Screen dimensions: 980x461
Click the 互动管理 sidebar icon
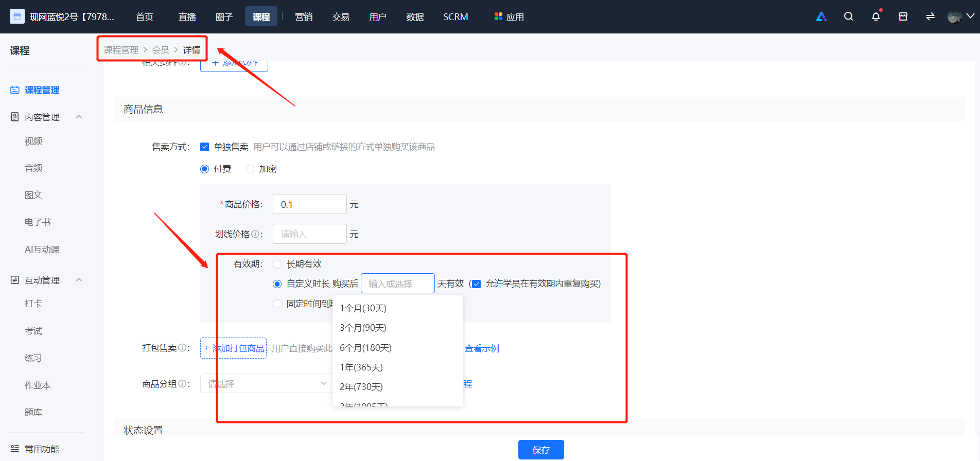(x=15, y=280)
